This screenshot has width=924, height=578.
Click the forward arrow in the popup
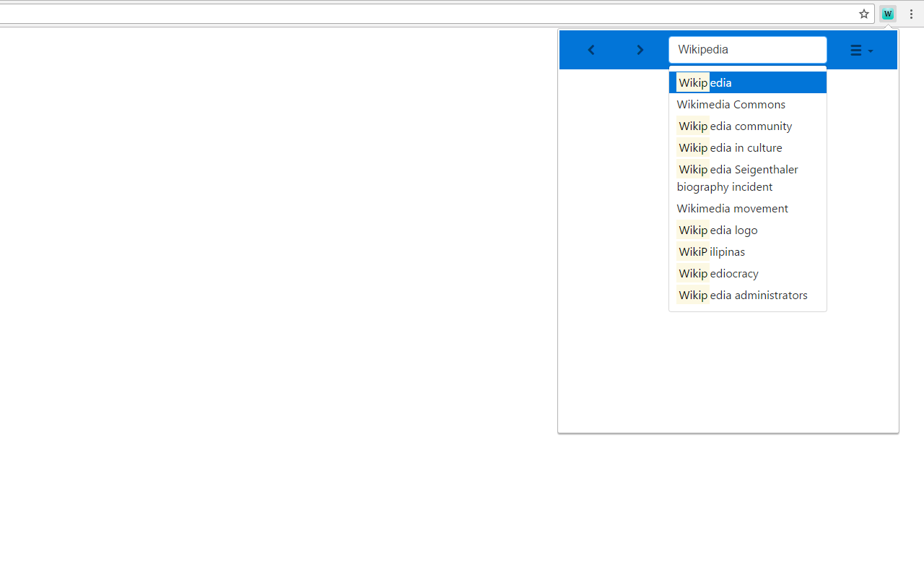640,49
